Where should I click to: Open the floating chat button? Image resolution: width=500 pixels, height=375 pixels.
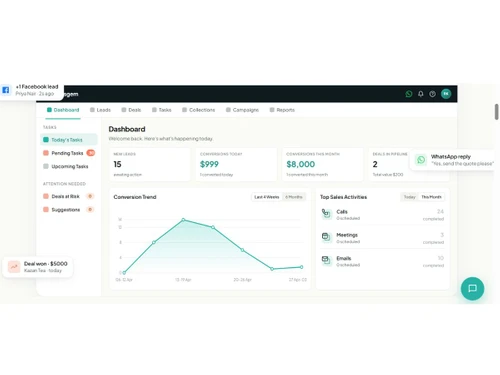(472, 289)
